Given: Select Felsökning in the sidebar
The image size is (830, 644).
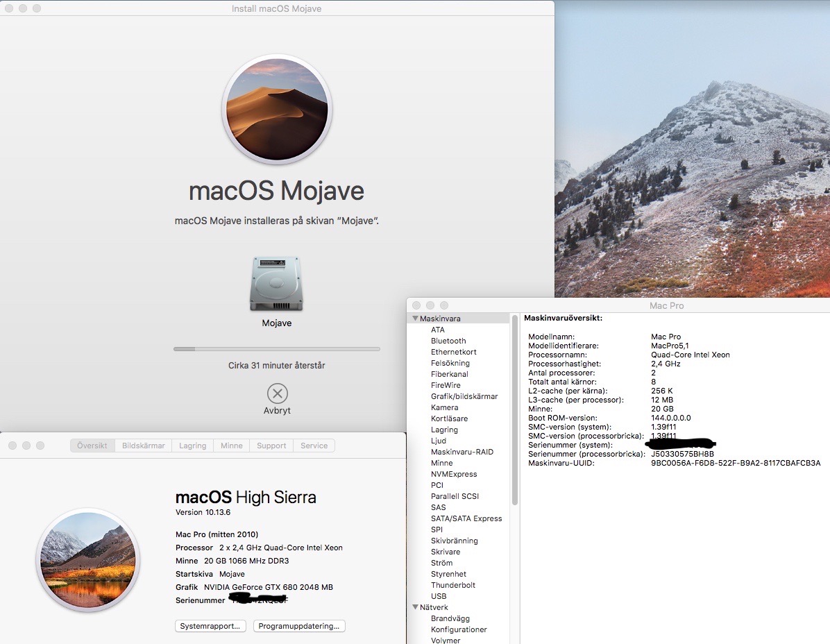Looking at the screenshot, I should tap(450, 363).
